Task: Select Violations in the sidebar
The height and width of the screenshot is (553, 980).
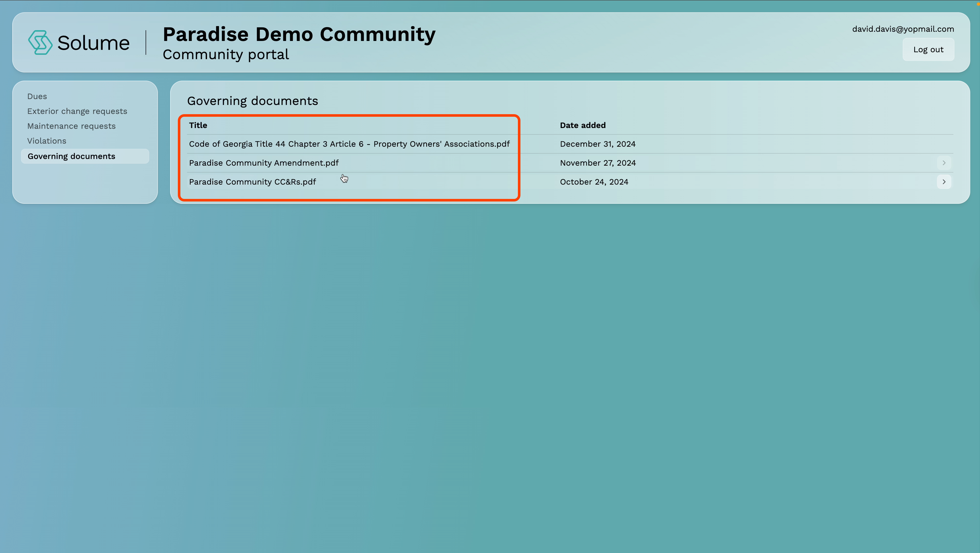Action: point(47,141)
